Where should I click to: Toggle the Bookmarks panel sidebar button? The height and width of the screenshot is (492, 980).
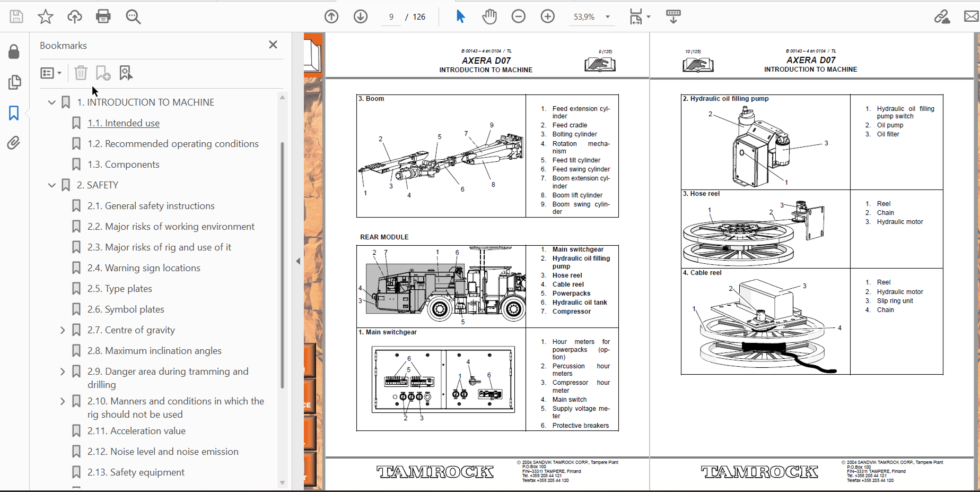coord(14,113)
